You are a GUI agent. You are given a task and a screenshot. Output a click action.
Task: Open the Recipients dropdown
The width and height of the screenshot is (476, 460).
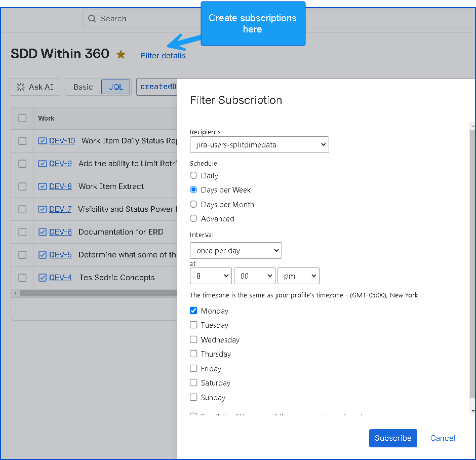[259, 145]
